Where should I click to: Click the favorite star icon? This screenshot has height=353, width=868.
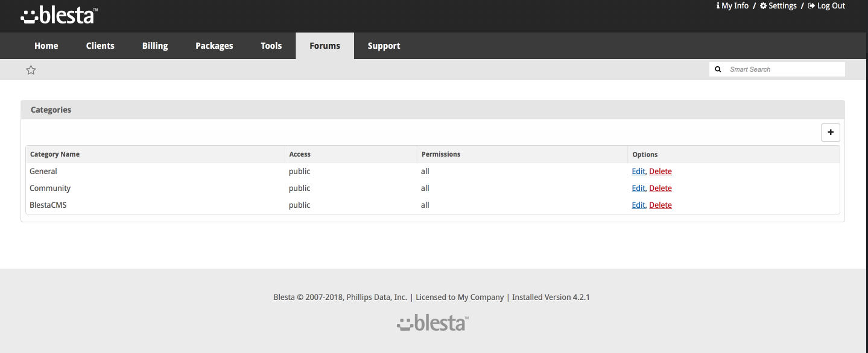tap(31, 70)
